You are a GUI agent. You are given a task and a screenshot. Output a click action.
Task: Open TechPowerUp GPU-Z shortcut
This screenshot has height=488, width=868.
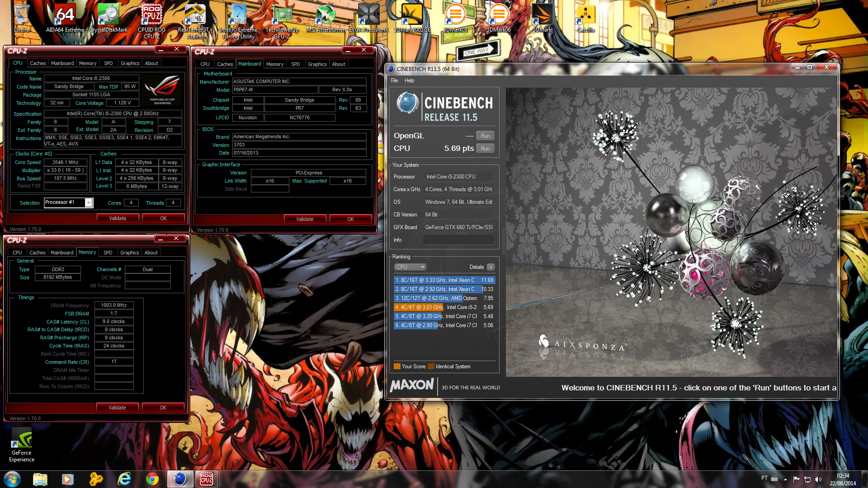pyautogui.click(x=282, y=21)
